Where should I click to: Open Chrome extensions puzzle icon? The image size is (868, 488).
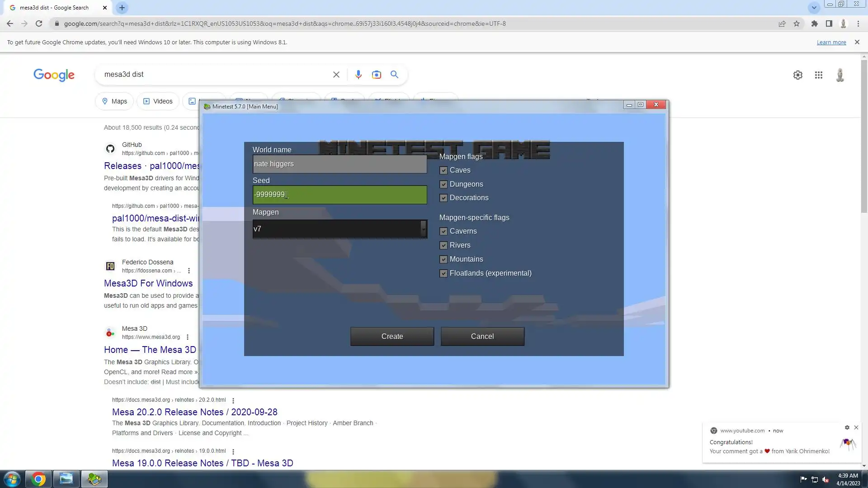coord(814,23)
